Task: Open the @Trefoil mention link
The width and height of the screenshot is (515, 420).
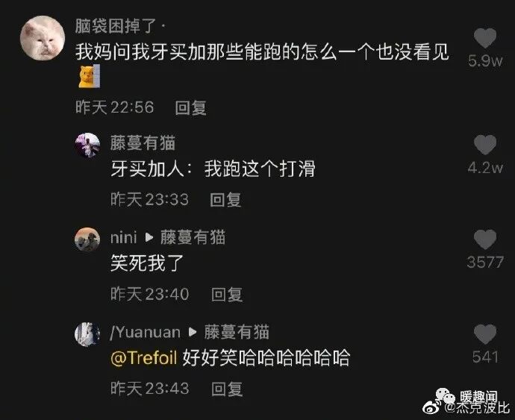Action: (144, 357)
